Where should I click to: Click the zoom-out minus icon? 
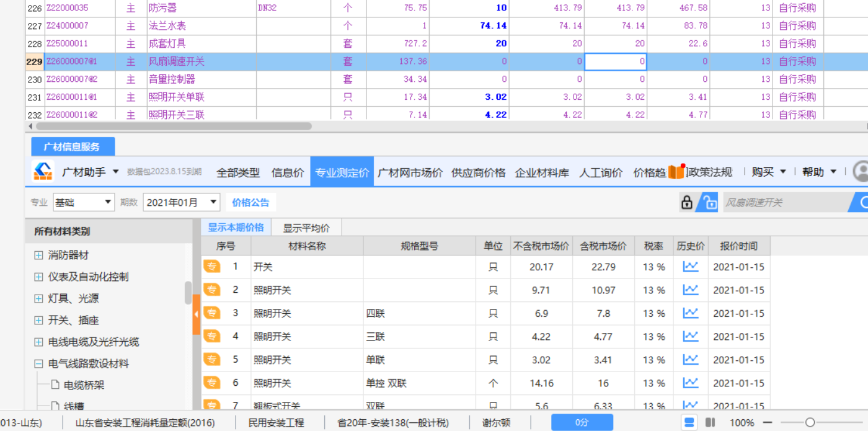[768, 422]
